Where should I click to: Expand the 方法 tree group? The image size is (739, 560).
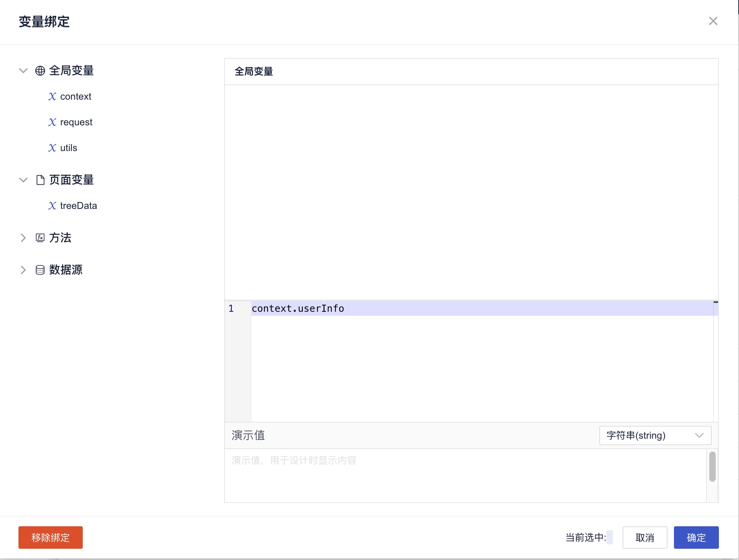(23, 238)
